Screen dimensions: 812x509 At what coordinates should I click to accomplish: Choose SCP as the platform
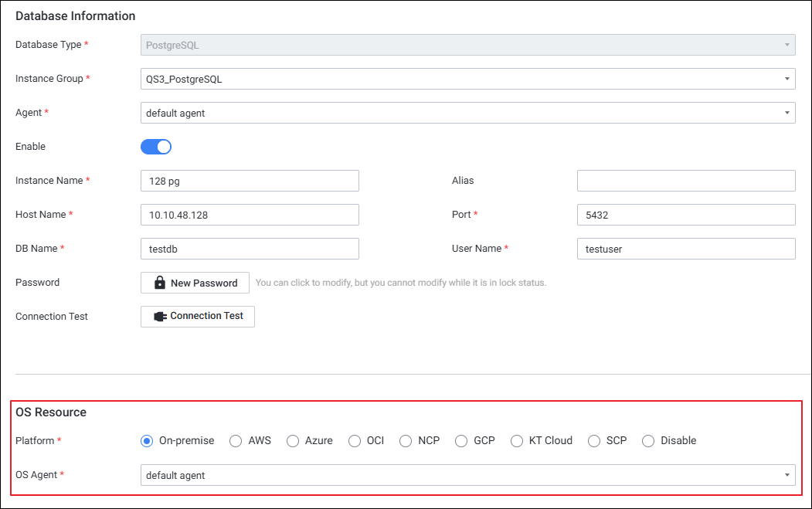tap(594, 441)
